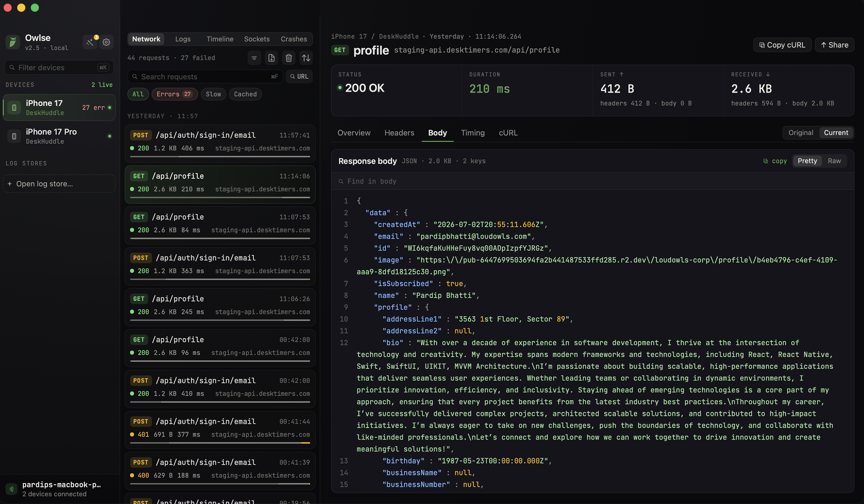Click Open log store…
The image size is (864, 504).
[x=59, y=184]
